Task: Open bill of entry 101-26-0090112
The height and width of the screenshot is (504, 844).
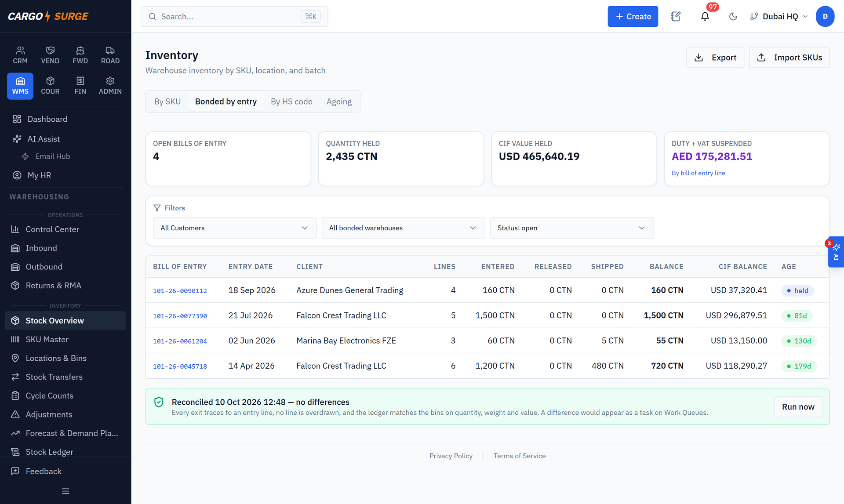Action: coord(180,290)
